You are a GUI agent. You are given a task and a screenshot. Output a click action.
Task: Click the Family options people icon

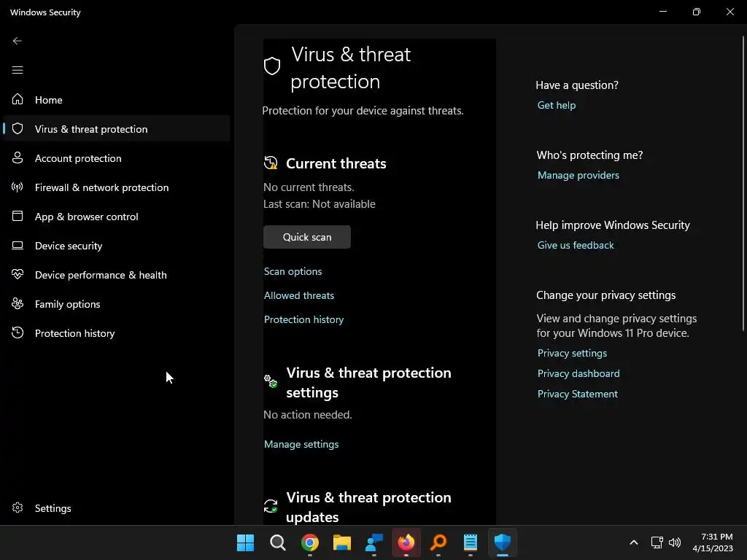point(18,303)
